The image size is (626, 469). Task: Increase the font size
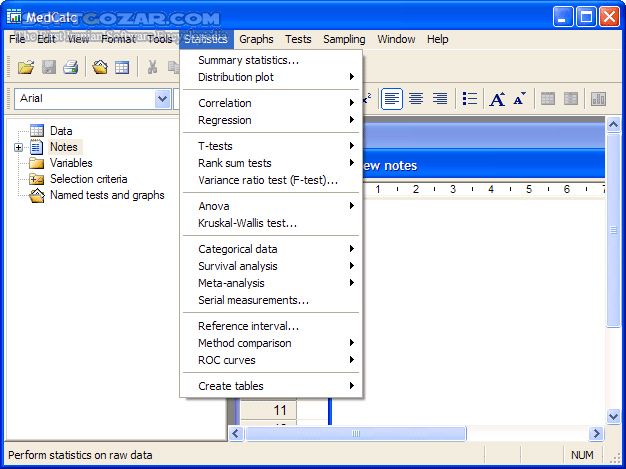(497, 99)
